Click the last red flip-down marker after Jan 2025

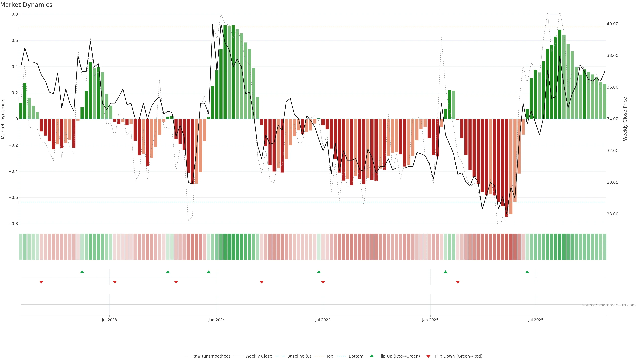click(458, 282)
